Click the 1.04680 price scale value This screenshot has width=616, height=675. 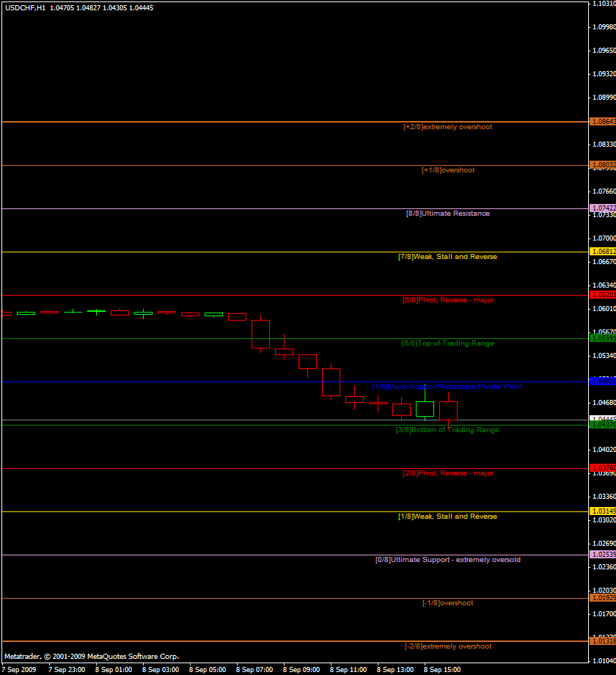(x=604, y=403)
